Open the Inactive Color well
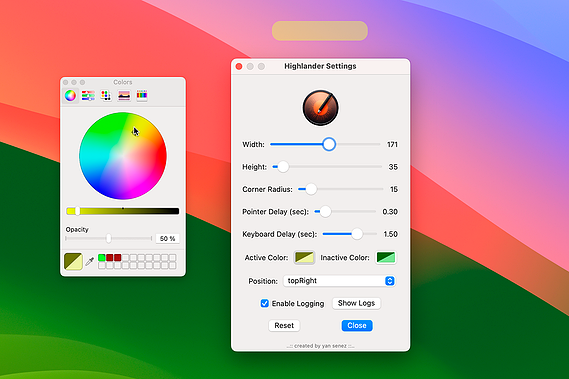Viewport: 569px width, 379px height. (386, 257)
